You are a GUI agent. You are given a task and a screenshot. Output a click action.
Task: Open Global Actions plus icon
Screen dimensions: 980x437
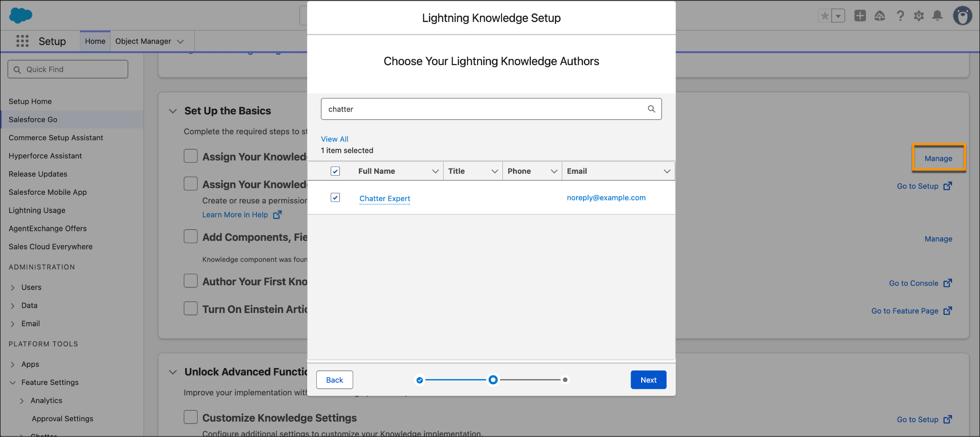pyautogui.click(x=860, y=16)
